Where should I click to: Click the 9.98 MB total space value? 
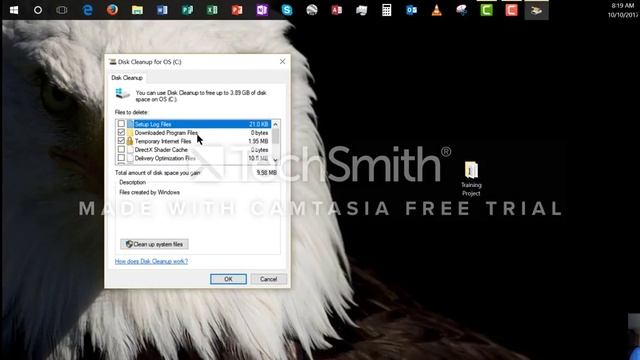(267, 173)
